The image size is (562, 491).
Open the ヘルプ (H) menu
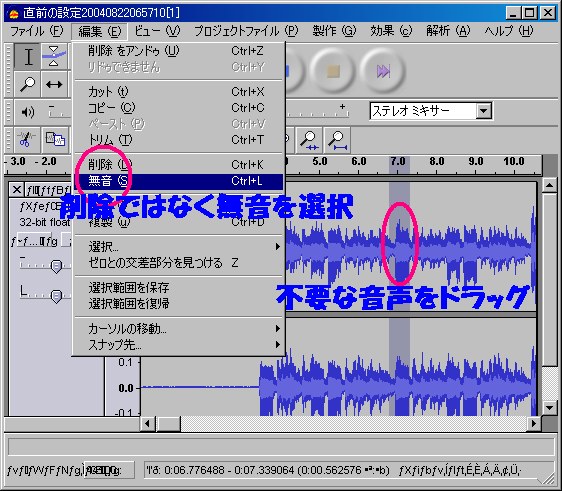click(509, 32)
